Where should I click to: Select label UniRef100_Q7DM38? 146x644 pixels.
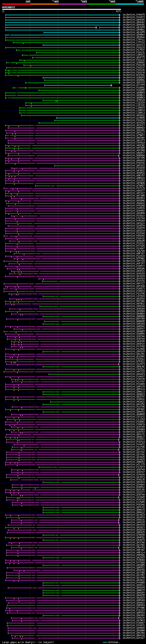[134, 535]
